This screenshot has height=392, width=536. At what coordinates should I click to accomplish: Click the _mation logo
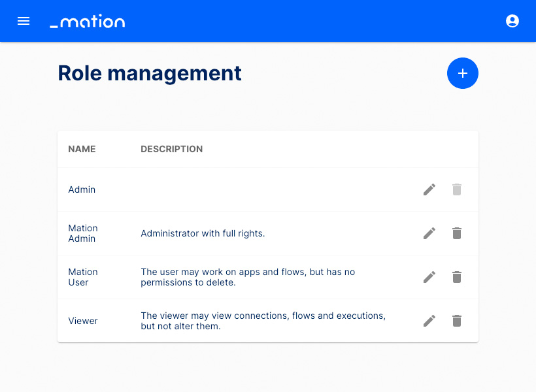(88, 22)
